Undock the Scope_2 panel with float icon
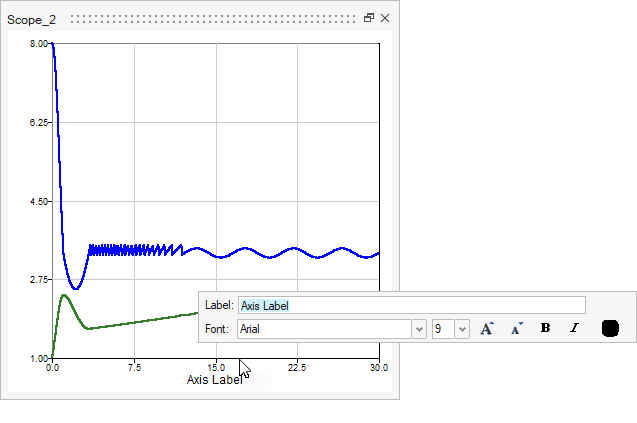 pyautogui.click(x=369, y=18)
